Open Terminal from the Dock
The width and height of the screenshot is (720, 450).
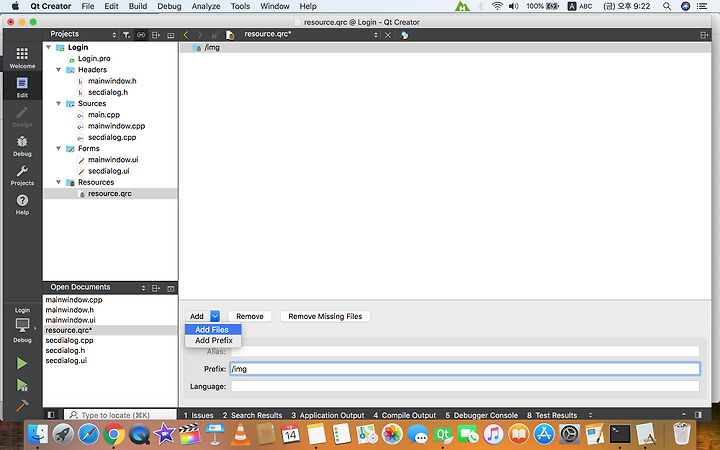[619, 433]
